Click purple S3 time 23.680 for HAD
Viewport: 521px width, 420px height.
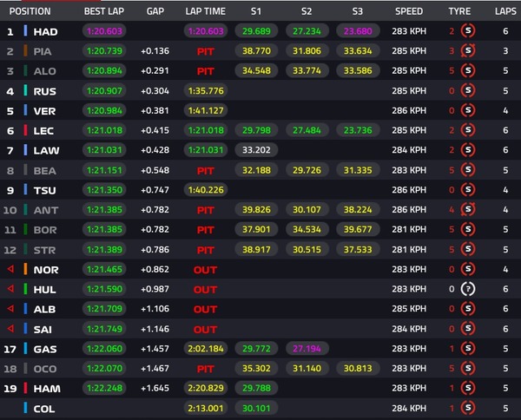pos(358,31)
